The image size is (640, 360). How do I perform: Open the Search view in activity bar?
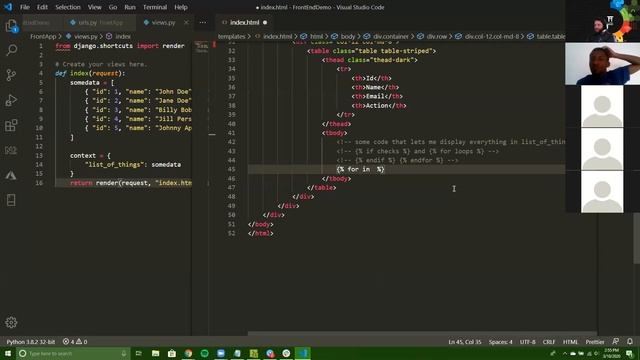point(11,51)
